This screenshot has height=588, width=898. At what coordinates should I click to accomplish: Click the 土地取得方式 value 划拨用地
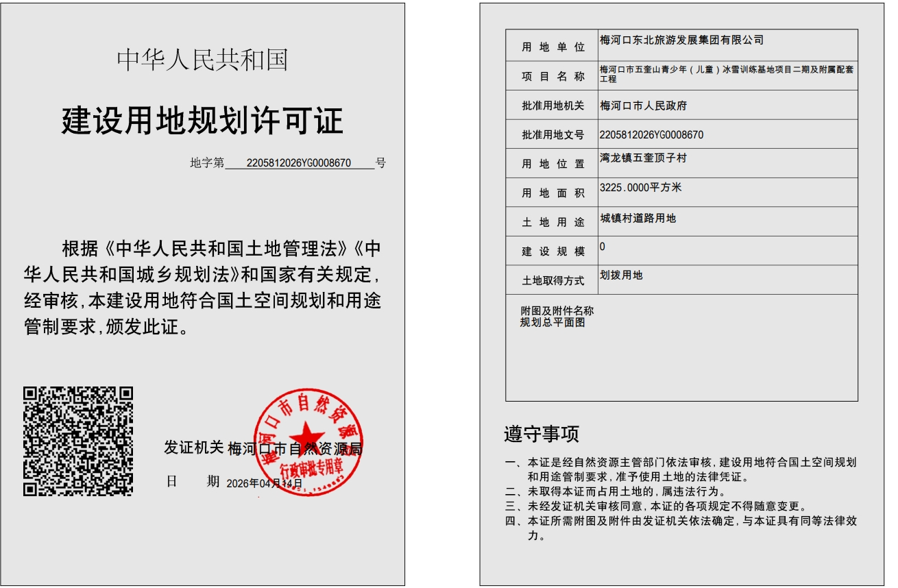pyautogui.click(x=621, y=275)
